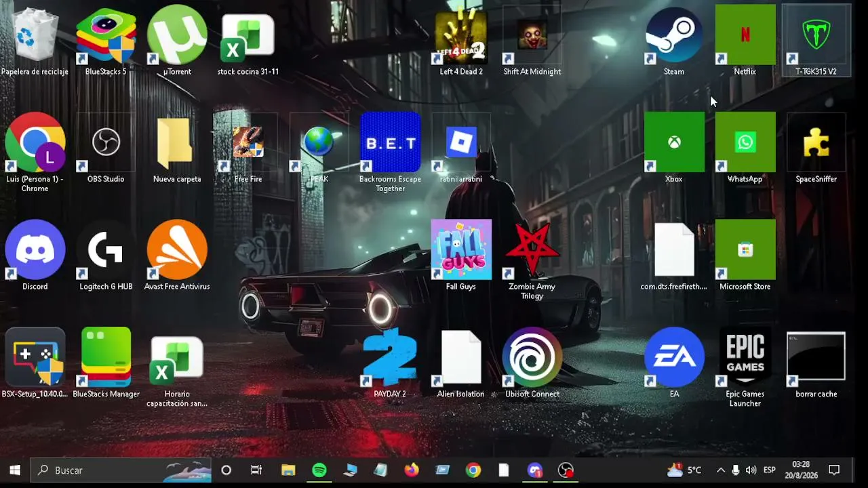The width and height of the screenshot is (868, 488).
Task: Open the Windows Start menu
Action: pyautogui.click(x=15, y=470)
